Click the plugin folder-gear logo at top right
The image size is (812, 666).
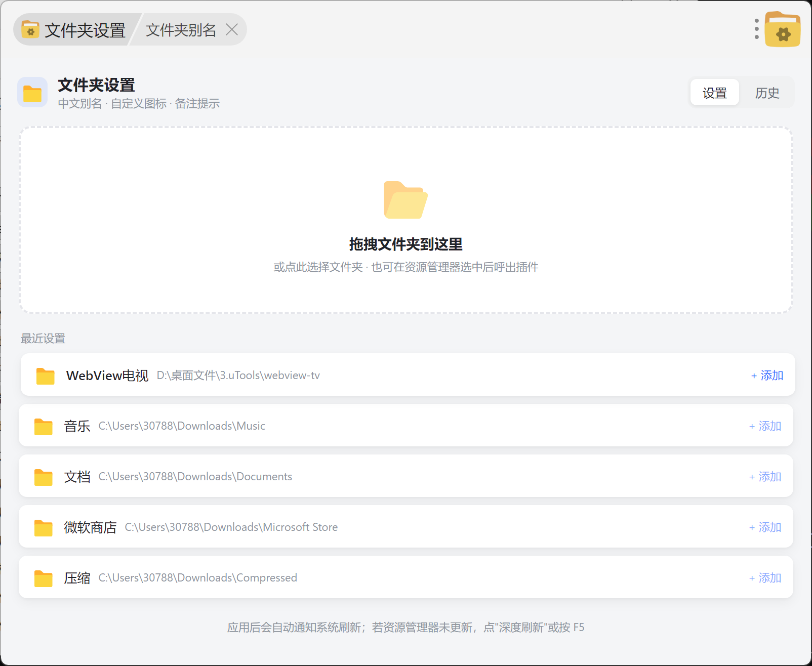[x=783, y=29]
